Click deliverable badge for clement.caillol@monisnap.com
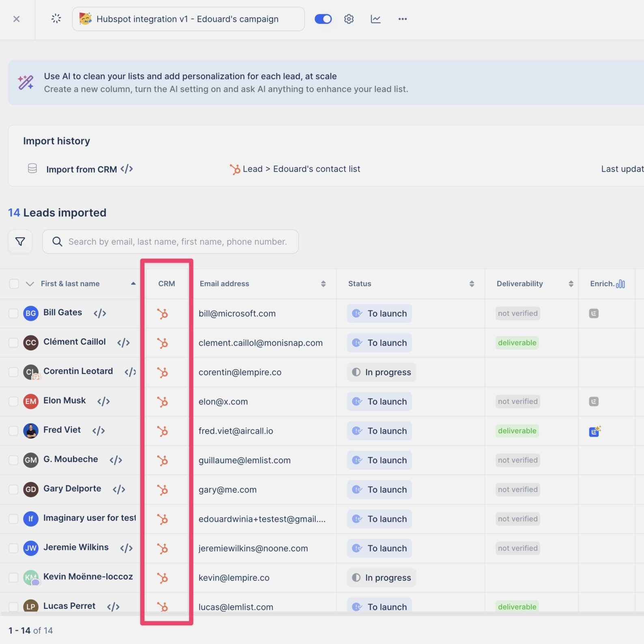The image size is (644, 644). [517, 343]
